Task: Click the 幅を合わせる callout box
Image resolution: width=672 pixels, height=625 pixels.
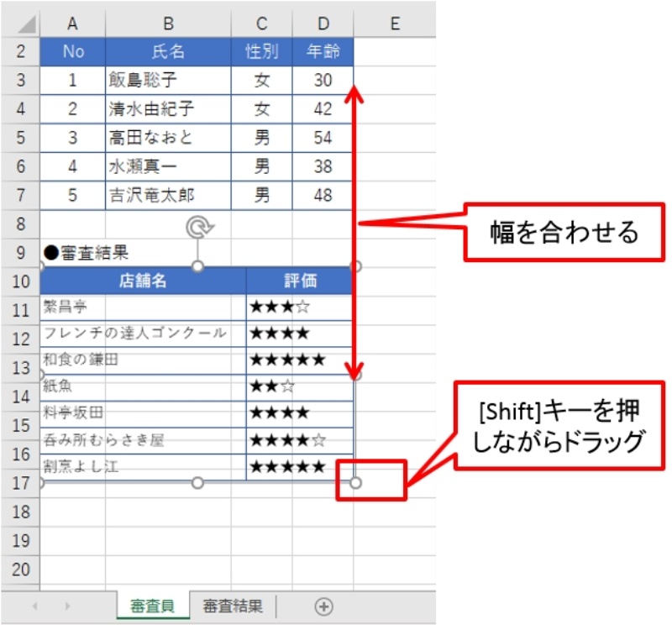Action: point(564,232)
